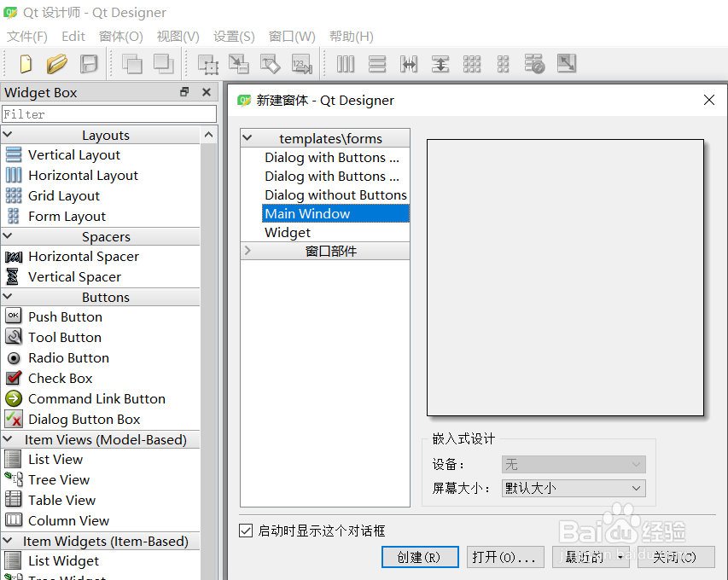Open the 文件(F) menu
The height and width of the screenshot is (580, 728).
click(27, 36)
